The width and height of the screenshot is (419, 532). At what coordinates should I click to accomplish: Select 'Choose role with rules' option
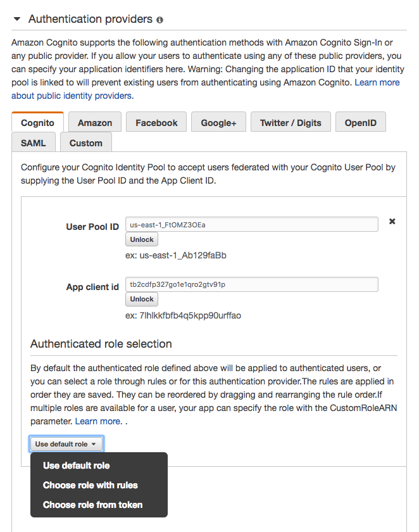coord(90,485)
